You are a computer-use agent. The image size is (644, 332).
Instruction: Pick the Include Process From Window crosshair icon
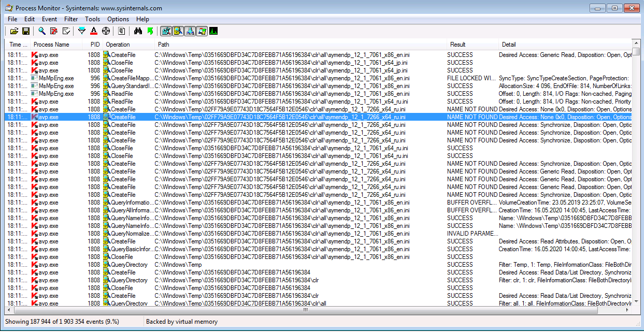106,31
